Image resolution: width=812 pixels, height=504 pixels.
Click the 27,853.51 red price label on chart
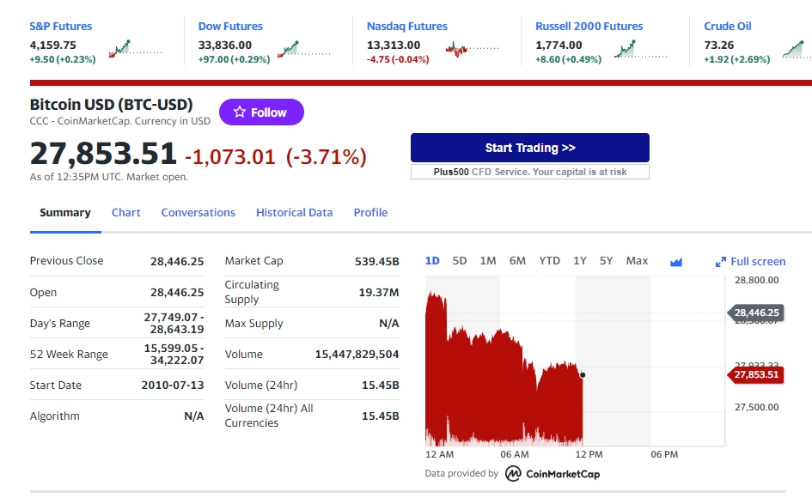(x=756, y=374)
